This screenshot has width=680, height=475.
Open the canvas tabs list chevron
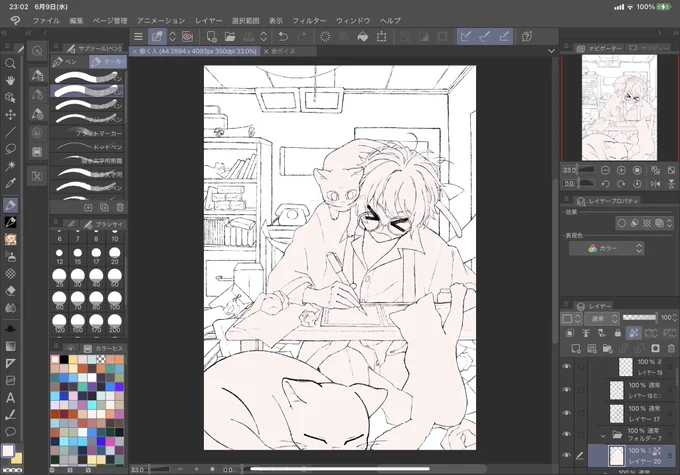coord(551,51)
